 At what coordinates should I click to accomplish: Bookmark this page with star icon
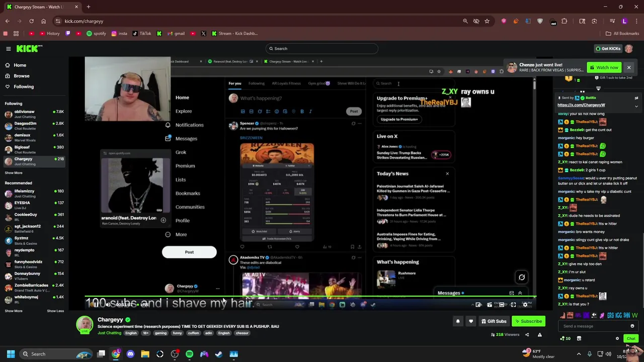click(x=487, y=21)
